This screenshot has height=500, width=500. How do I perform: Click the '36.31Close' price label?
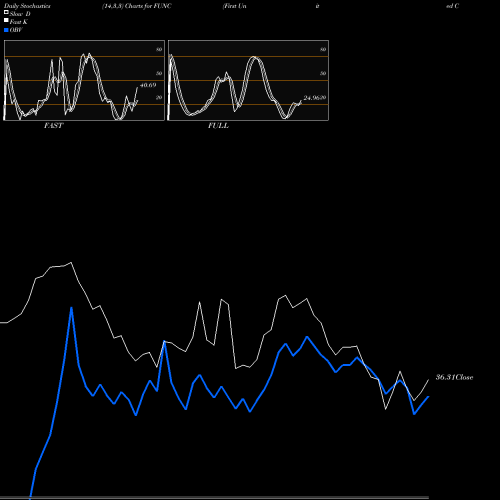(455, 377)
